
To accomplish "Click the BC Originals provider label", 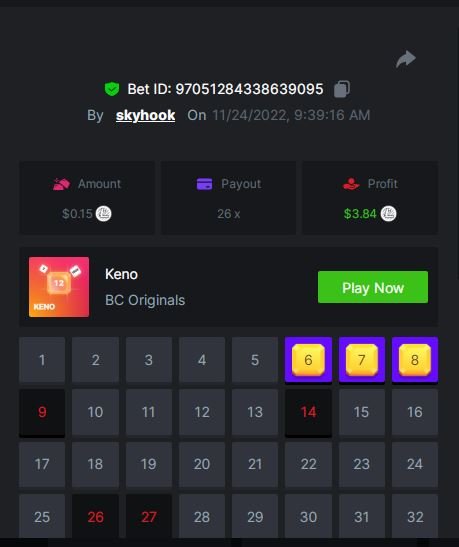I will click(x=145, y=300).
